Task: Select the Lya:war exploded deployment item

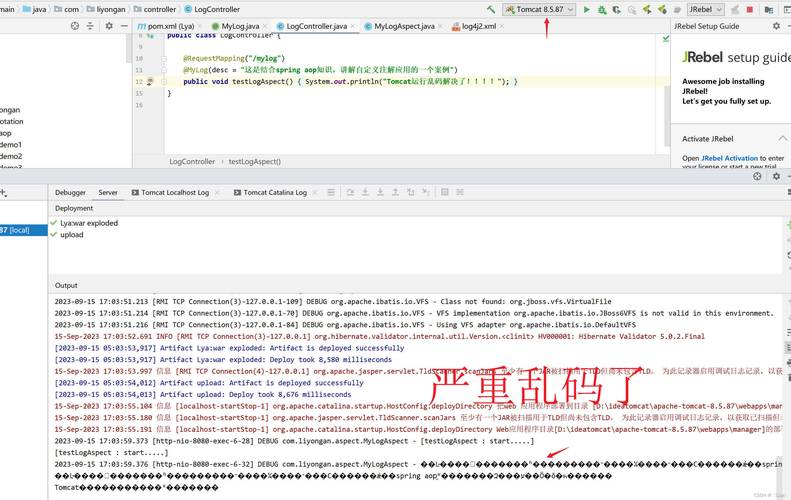Action: click(x=89, y=223)
